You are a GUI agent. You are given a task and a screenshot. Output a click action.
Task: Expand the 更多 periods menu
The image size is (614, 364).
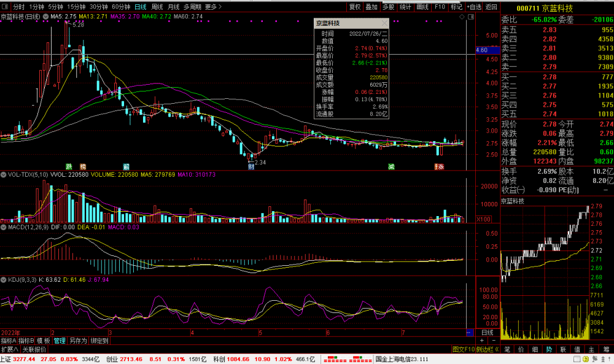(x=213, y=7)
